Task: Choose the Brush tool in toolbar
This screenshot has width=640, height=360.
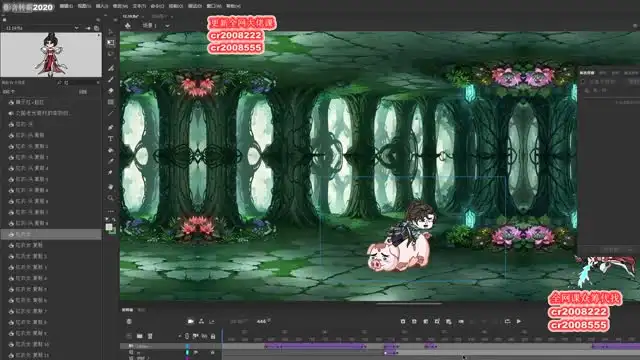Action: pos(111,79)
